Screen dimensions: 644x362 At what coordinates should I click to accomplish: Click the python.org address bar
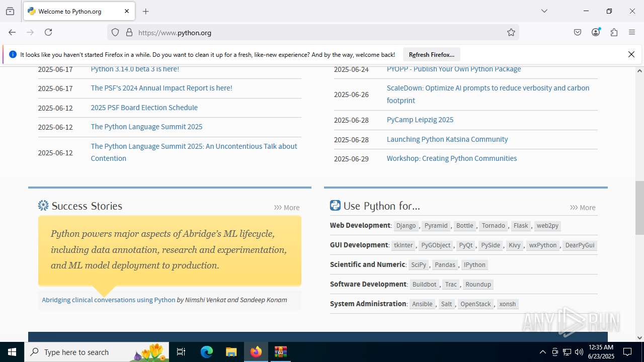312,33
